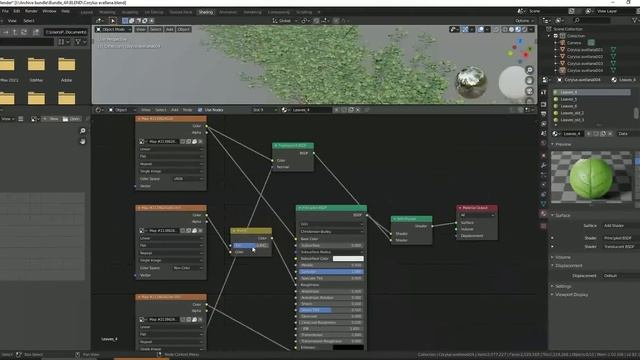This screenshot has height=360, width=640.
Task: Collapse the Translucent BSDF node header
Action: 276,146
